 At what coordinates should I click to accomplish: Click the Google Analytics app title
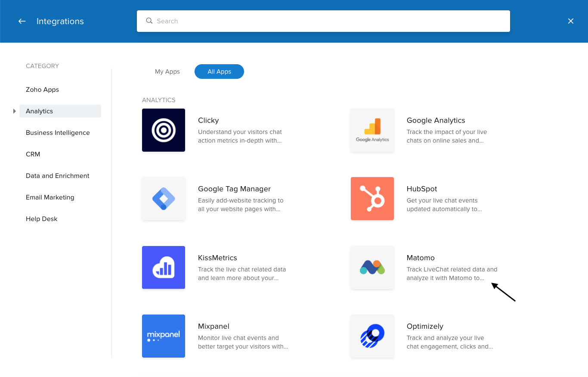tap(436, 120)
